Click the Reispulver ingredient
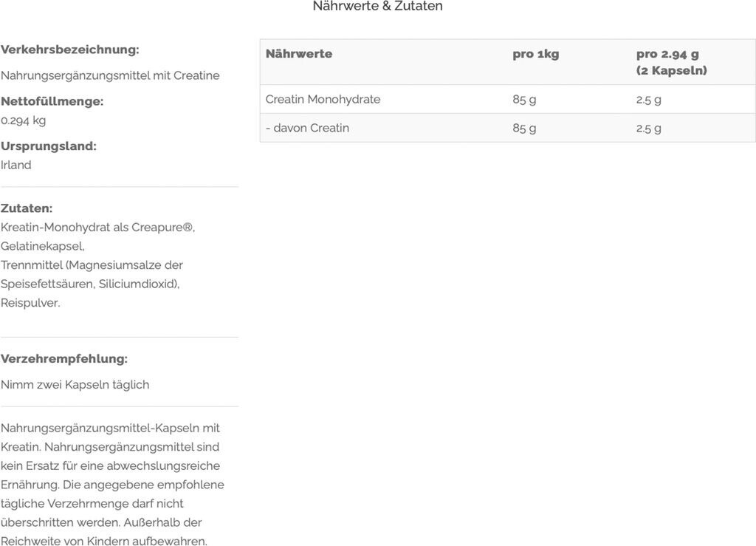The image size is (756, 546). 30,303
